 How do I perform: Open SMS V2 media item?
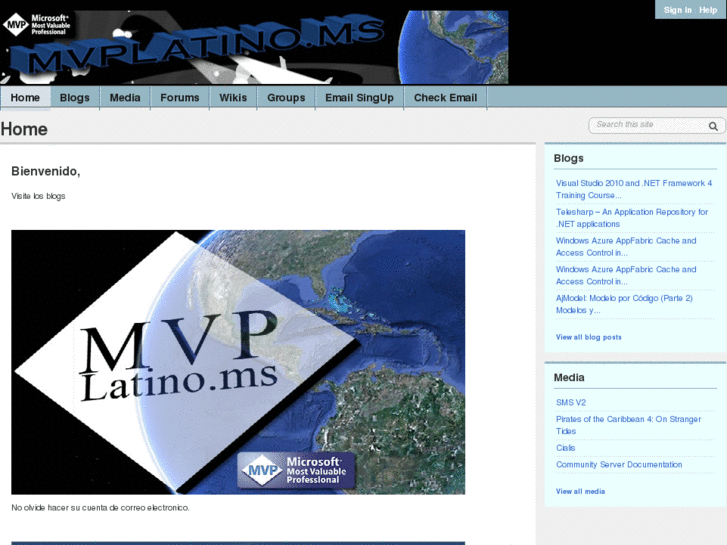[571, 403]
